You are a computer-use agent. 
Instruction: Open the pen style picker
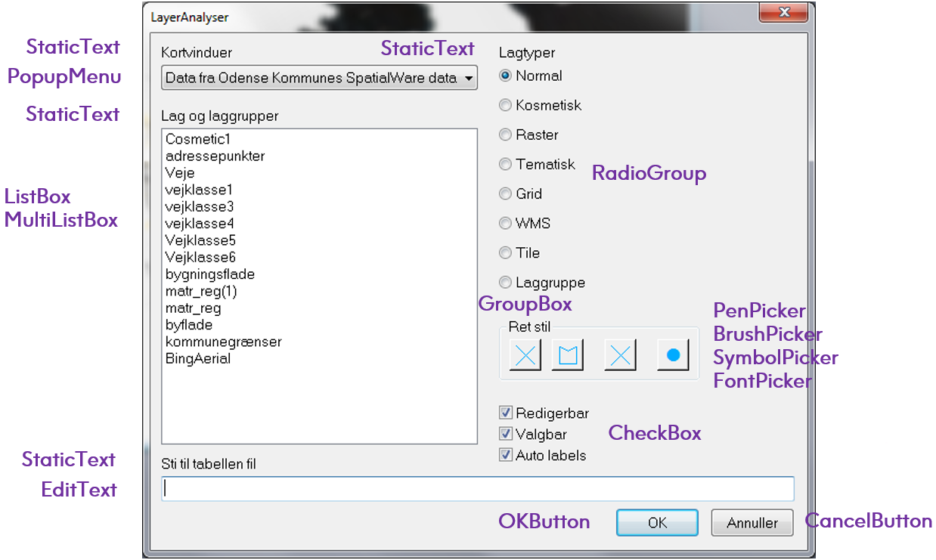[524, 354]
